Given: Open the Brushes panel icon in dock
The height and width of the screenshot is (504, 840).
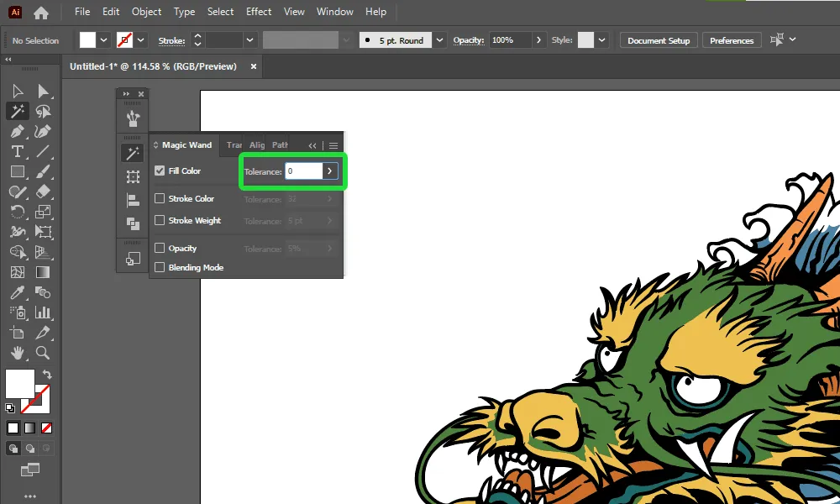Looking at the screenshot, I should [x=133, y=118].
